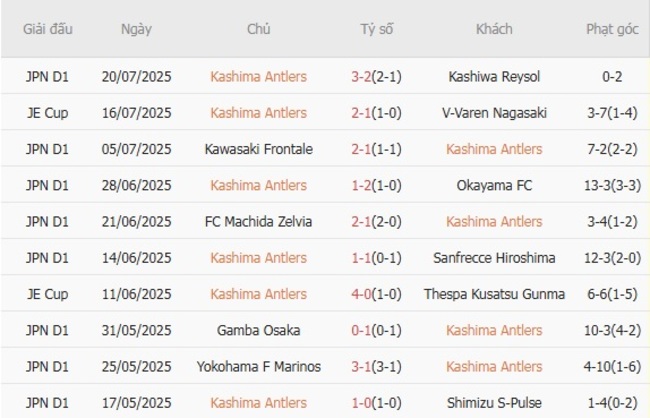Click Thespa Kusatsu Gunma team name
Image resolution: width=650 pixels, height=418 pixels.
(494, 294)
